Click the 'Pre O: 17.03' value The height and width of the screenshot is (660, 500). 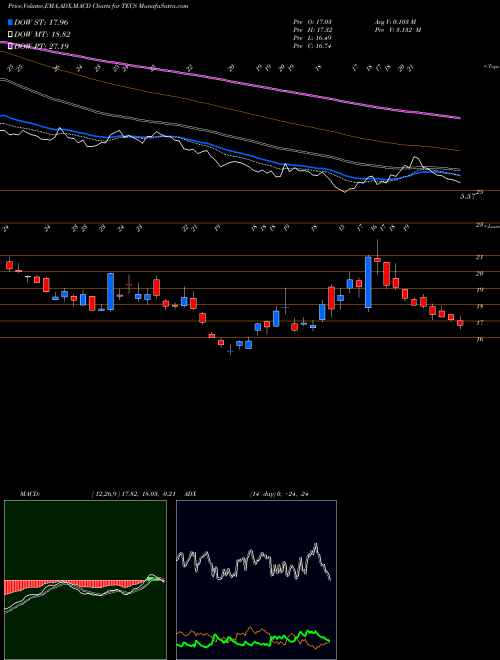click(x=312, y=22)
